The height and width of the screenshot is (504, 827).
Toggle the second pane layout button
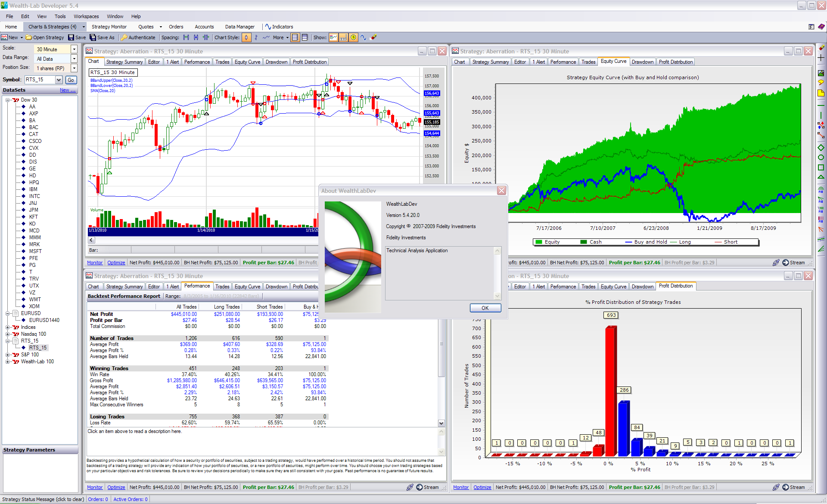click(x=305, y=37)
